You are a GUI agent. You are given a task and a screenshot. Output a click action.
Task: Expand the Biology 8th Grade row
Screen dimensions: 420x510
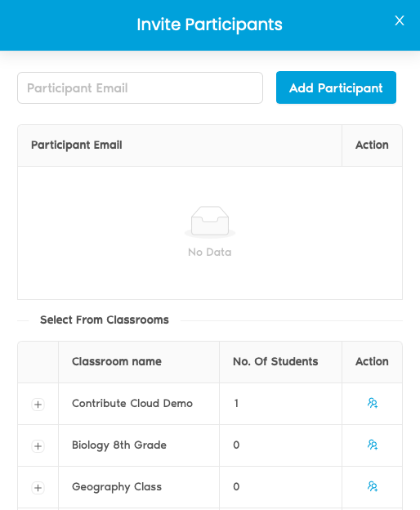(x=38, y=446)
